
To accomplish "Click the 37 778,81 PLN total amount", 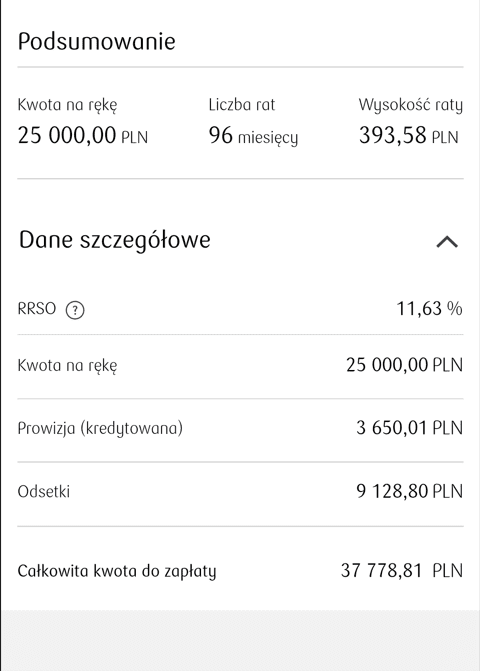I will coord(402,571).
